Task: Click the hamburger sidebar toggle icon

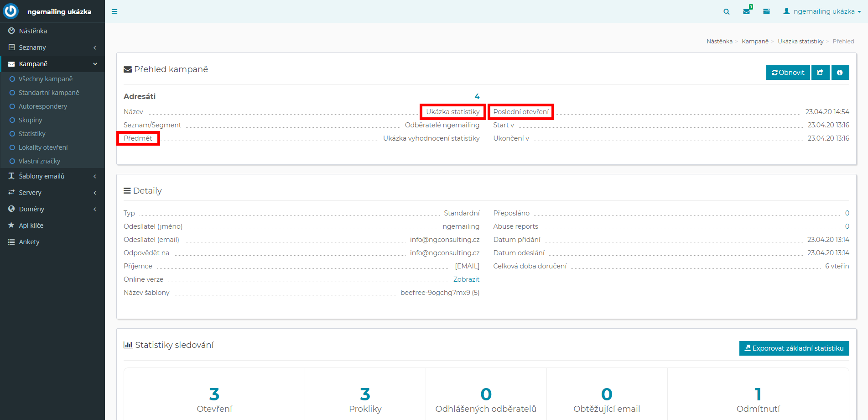Action: [114, 11]
